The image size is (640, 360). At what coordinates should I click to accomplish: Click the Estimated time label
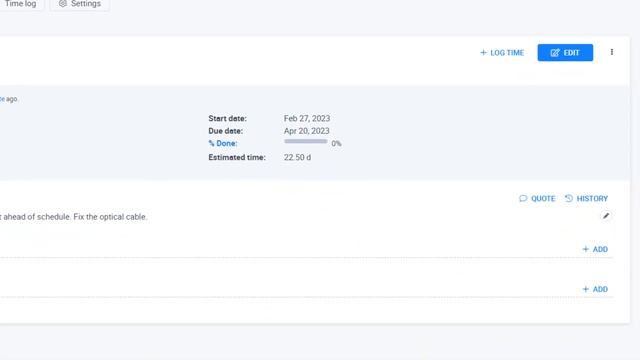pyautogui.click(x=237, y=157)
